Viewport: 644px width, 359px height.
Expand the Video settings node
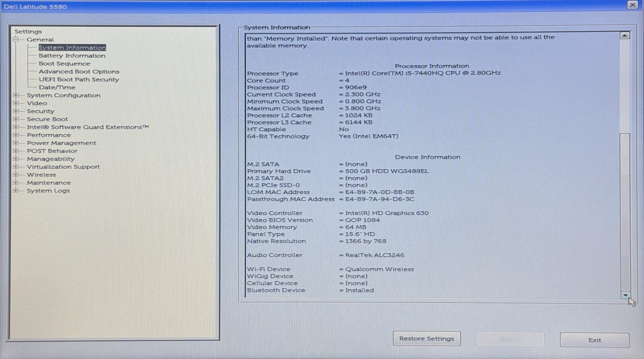pos(16,103)
